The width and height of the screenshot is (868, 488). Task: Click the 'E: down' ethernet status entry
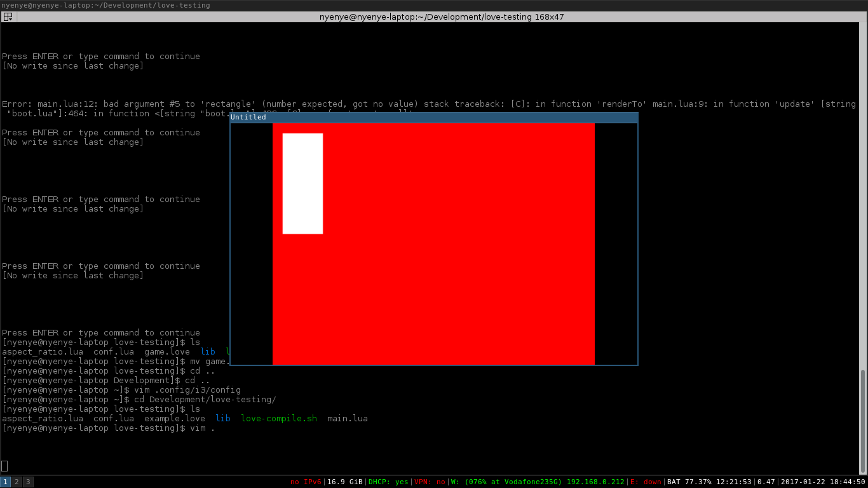click(x=646, y=482)
